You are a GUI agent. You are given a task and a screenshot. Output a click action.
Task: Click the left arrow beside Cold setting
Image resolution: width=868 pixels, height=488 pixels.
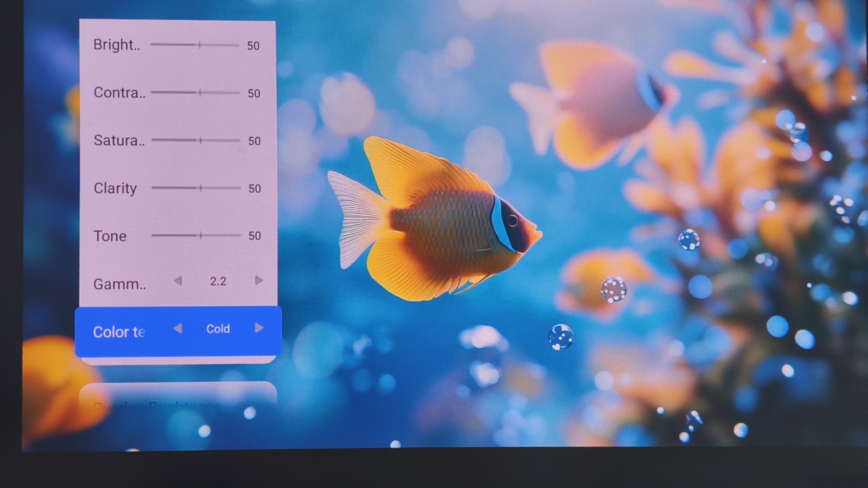click(x=178, y=328)
